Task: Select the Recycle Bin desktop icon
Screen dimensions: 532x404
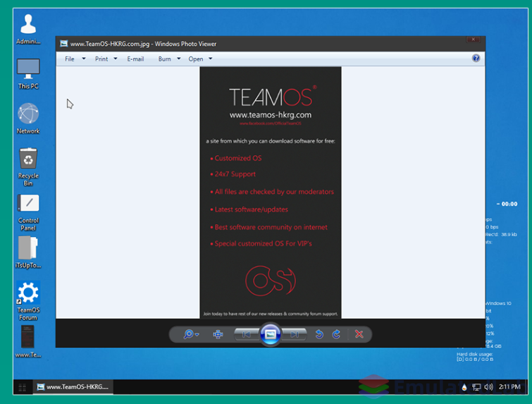Action: (x=28, y=166)
